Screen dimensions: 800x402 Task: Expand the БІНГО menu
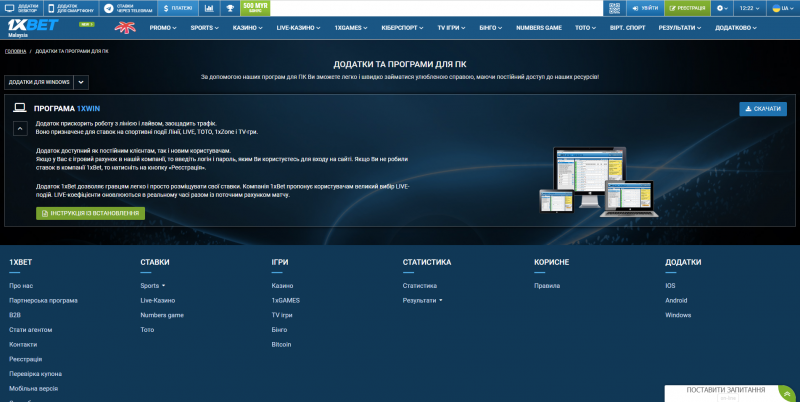coord(490,28)
